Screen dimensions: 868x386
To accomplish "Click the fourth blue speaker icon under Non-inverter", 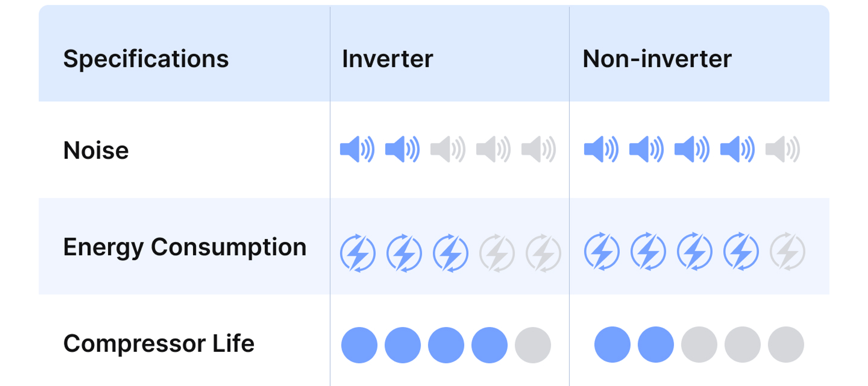I will (x=737, y=149).
